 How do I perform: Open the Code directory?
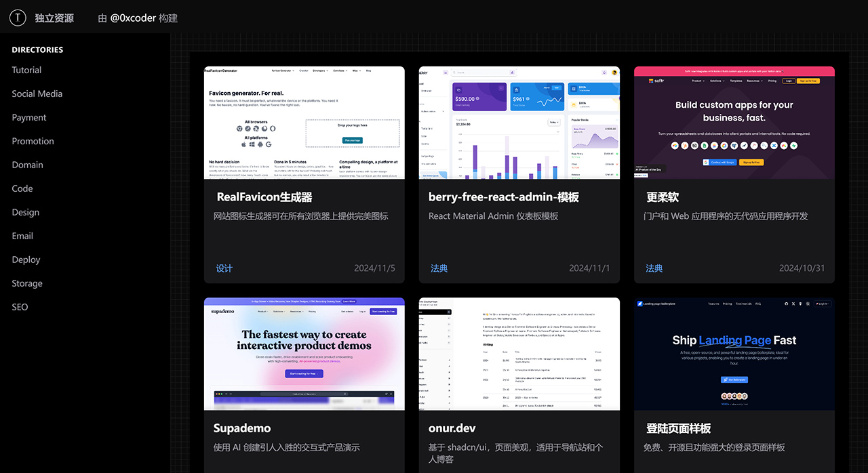pyautogui.click(x=22, y=188)
